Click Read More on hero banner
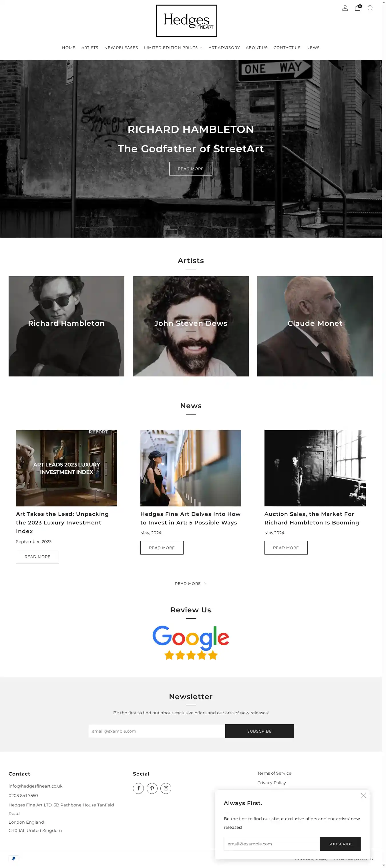Viewport: 386px width, 868px height. click(191, 169)
